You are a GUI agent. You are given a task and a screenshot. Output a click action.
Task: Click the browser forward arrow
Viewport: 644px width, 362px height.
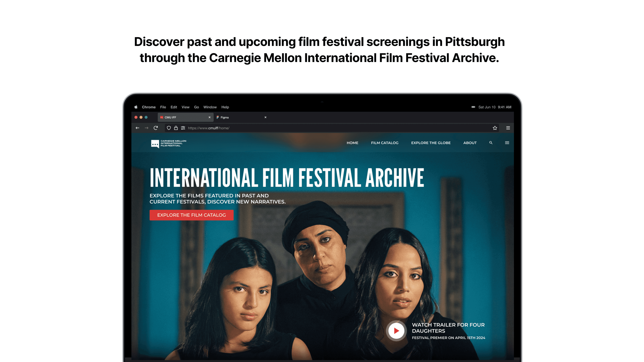147,128
